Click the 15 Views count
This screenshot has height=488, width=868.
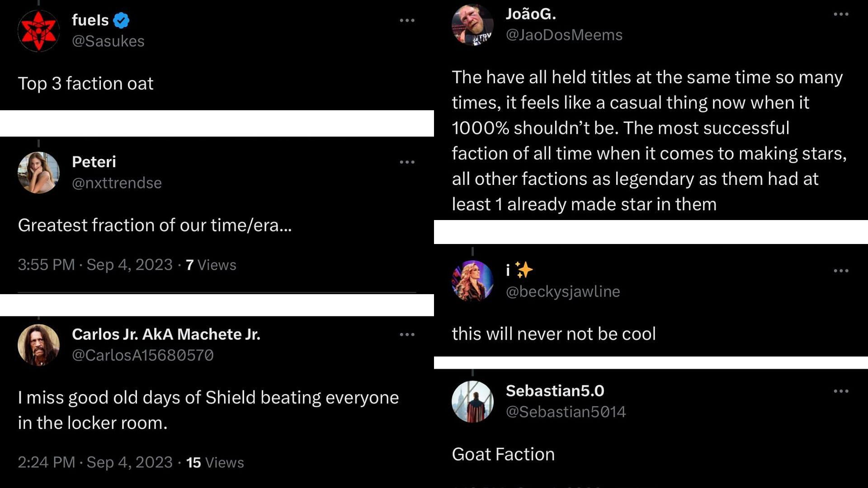point(215,463)
